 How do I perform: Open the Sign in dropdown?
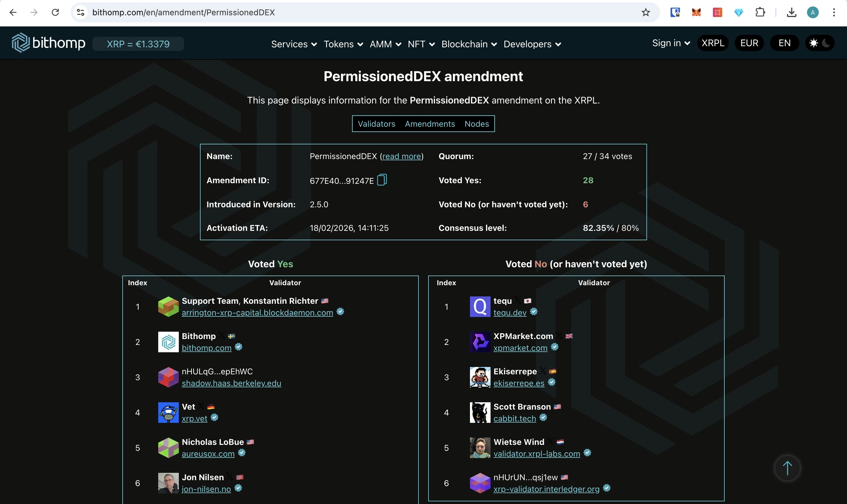click(671, 43)
